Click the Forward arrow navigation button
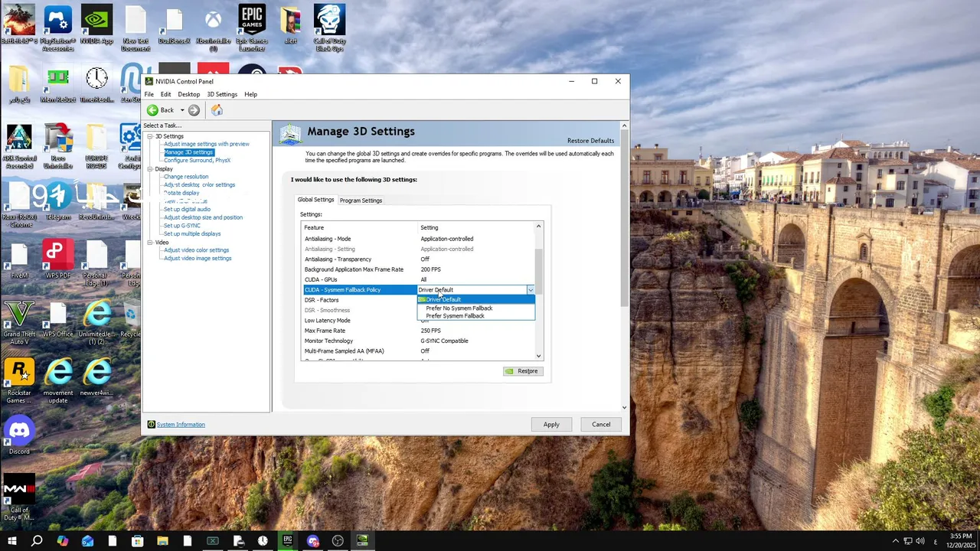This screenshot has height=551, width=980. tap(194, 110)
